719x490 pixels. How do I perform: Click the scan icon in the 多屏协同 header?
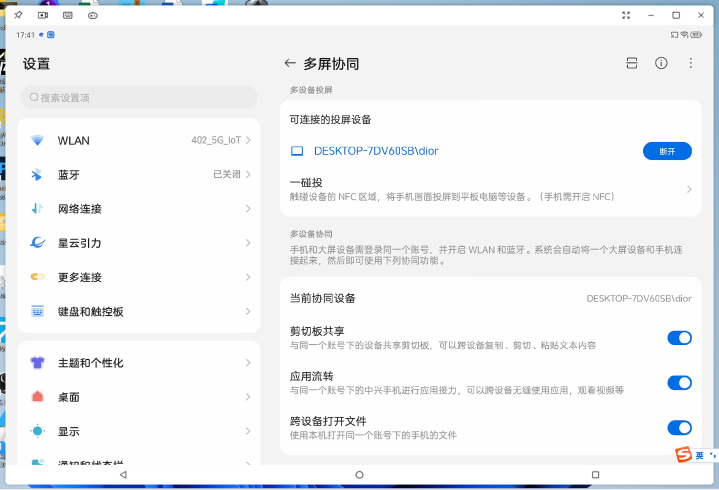(x=631, y=63)
